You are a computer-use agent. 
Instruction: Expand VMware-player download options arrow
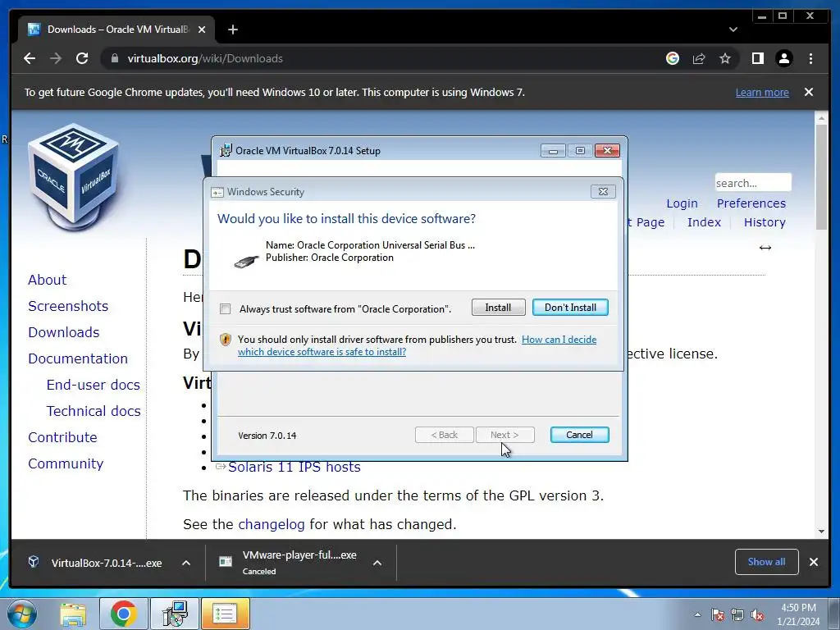377,563
